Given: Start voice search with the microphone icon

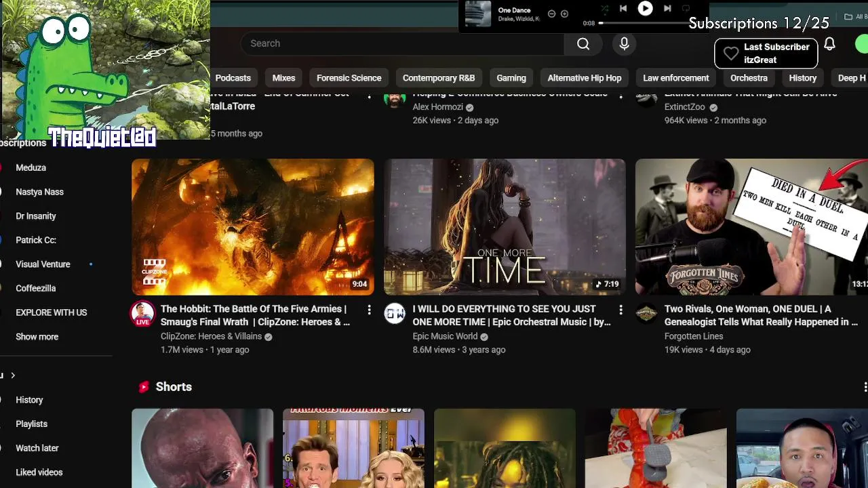Looking at the screenshot, I should [x=624, y=44].
